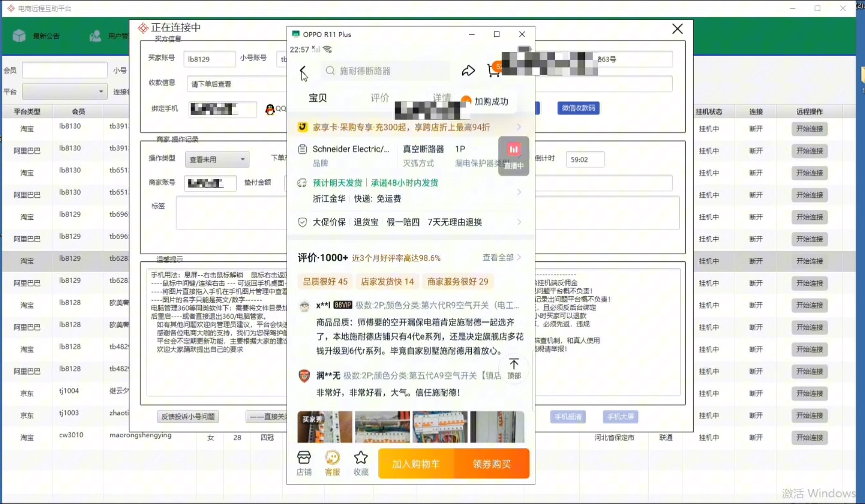
Task: Open the 直播中 live stream badge
Action: coord(514,156)
